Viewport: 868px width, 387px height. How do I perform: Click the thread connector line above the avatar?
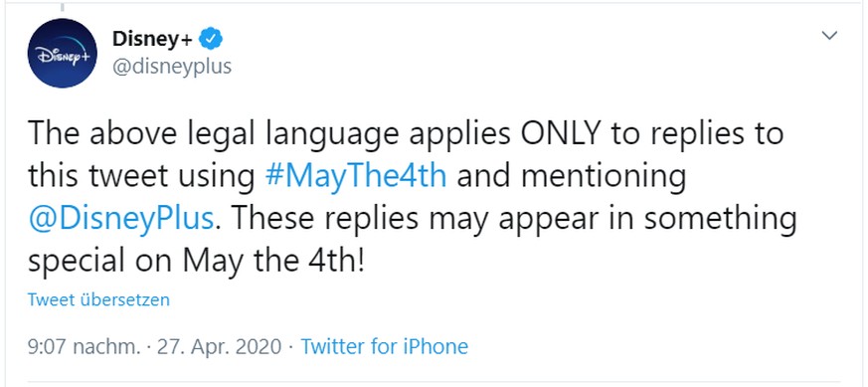pos(62,7)
